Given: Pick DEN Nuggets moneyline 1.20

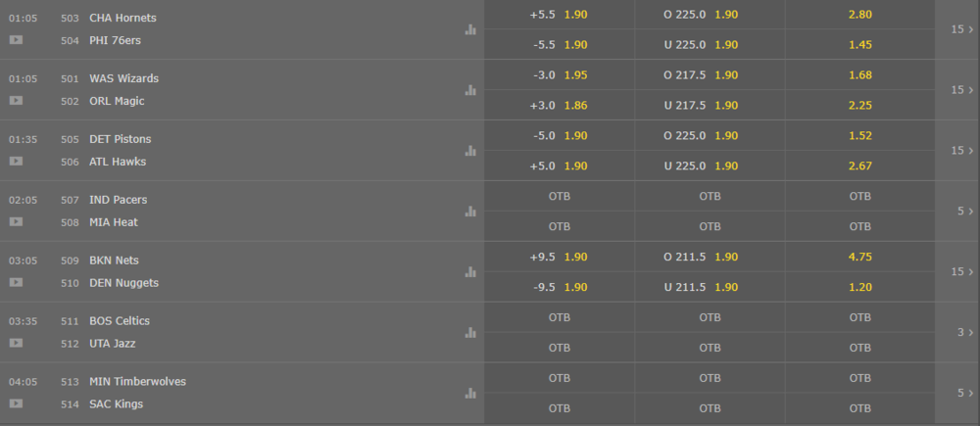Looking at the screenshot, I should [860, 287].
